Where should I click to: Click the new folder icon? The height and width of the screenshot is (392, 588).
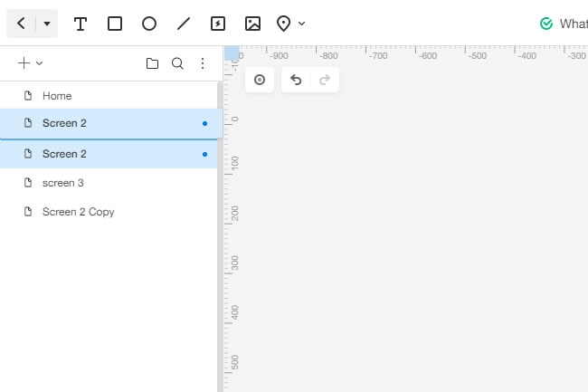[152, 63]
